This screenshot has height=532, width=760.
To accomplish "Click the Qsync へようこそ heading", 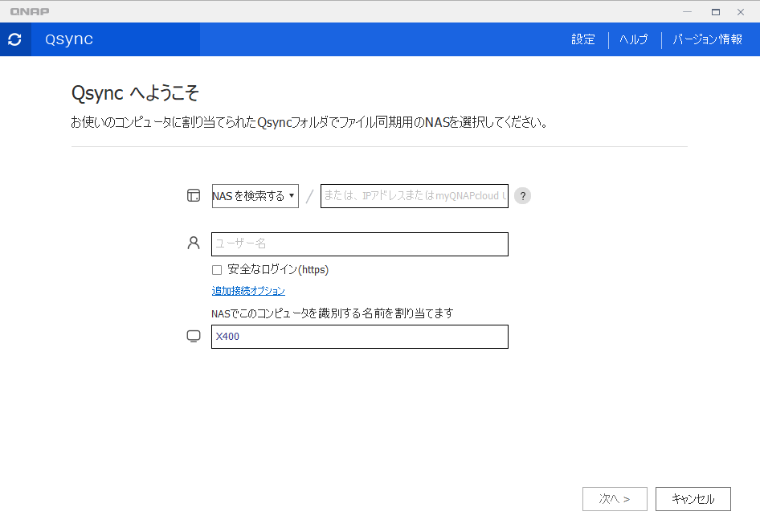I will [x=135, y=92].
